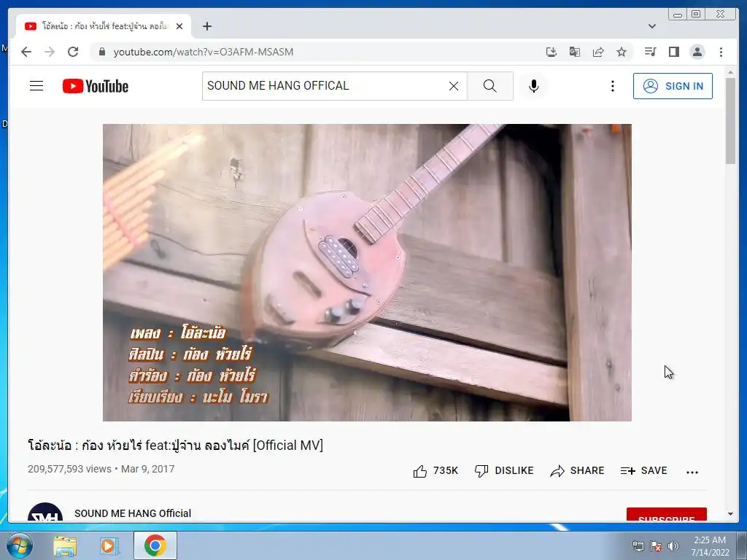Open media controls in Chrome toolbar
The width and height of the screenshot is (747, 560).
pyautogui.click(x=650, y=52)
